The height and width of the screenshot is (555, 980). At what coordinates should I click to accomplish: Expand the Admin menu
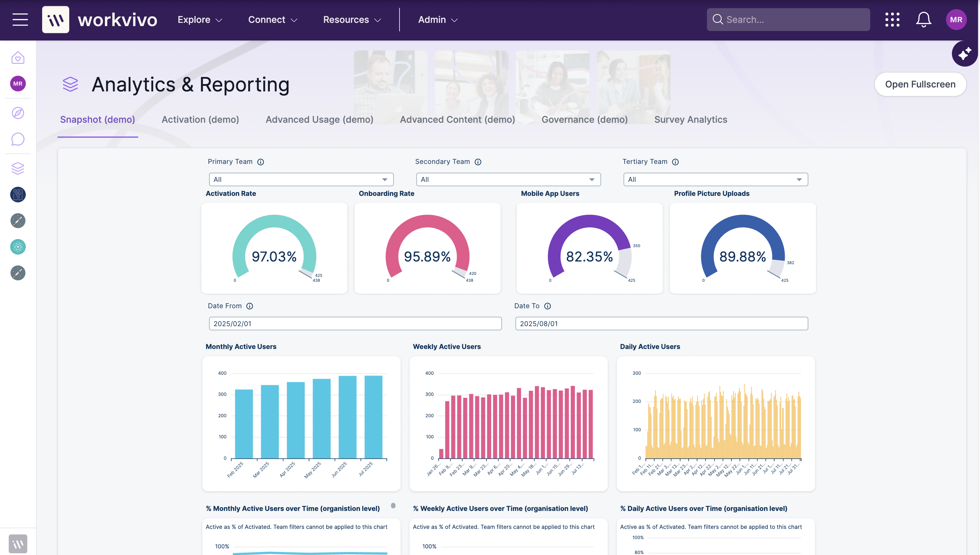[437, 20]
